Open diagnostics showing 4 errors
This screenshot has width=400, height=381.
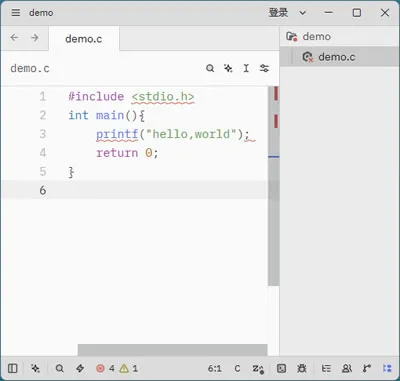105,368
